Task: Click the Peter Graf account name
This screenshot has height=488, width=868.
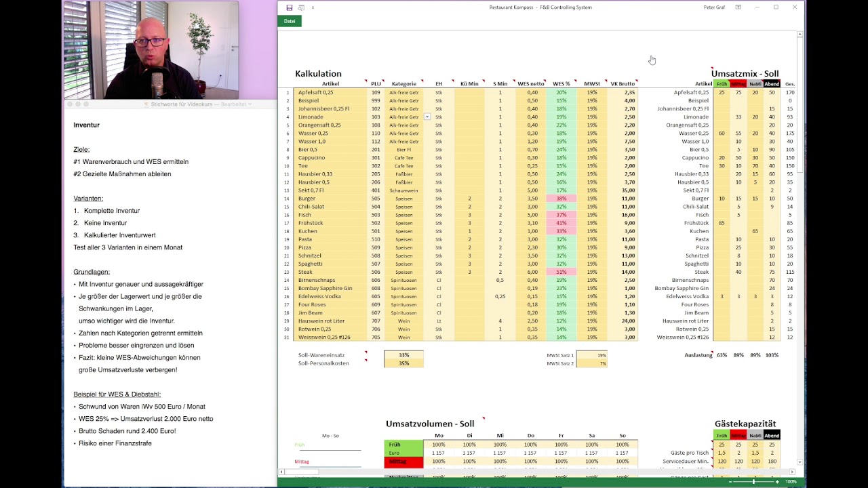Action: (x=714, y=7)
